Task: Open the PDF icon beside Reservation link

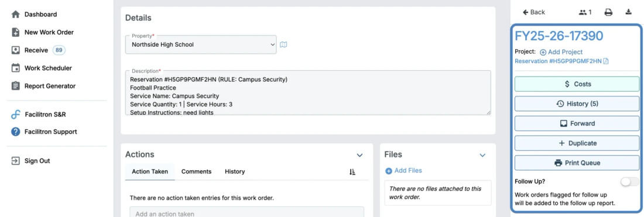Action: pos(606,61)
